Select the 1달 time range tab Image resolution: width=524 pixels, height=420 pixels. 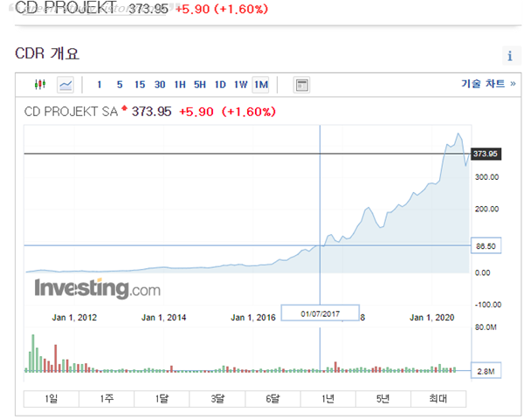[162, 399]
